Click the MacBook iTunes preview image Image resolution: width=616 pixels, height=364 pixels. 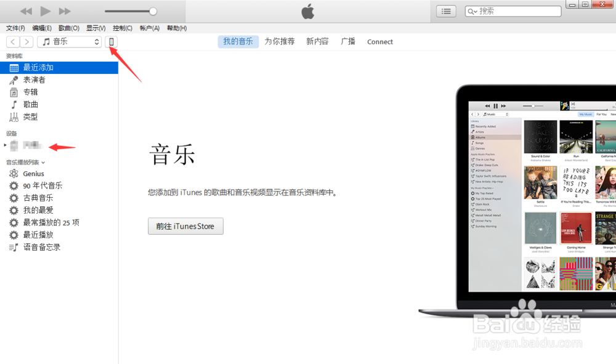[x=517, y=201]
